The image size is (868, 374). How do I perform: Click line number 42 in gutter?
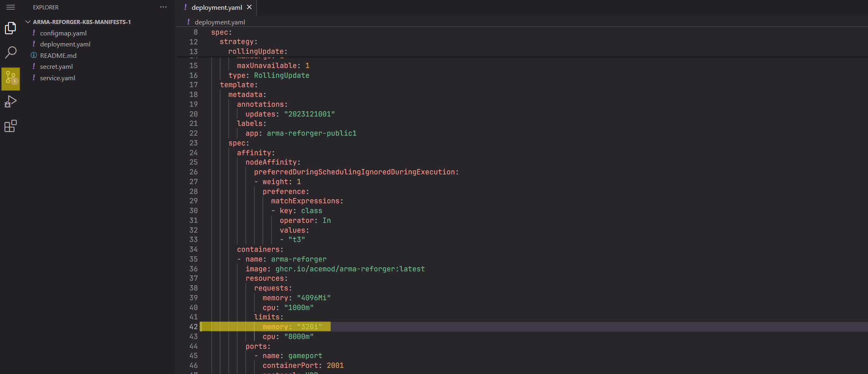point(193,327)
